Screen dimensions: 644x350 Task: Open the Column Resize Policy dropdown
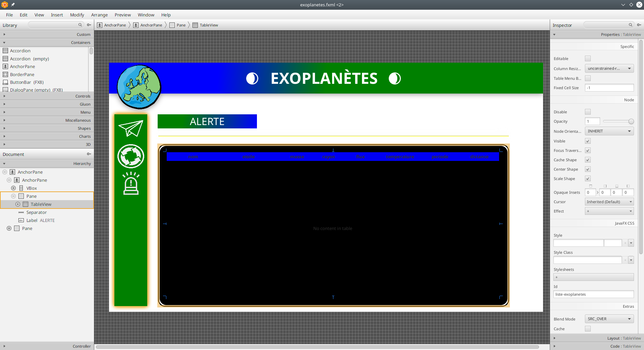point(609,68)
